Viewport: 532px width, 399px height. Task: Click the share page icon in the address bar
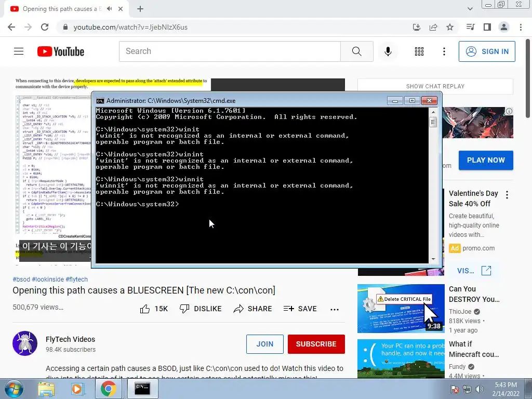tap(433, 27)
